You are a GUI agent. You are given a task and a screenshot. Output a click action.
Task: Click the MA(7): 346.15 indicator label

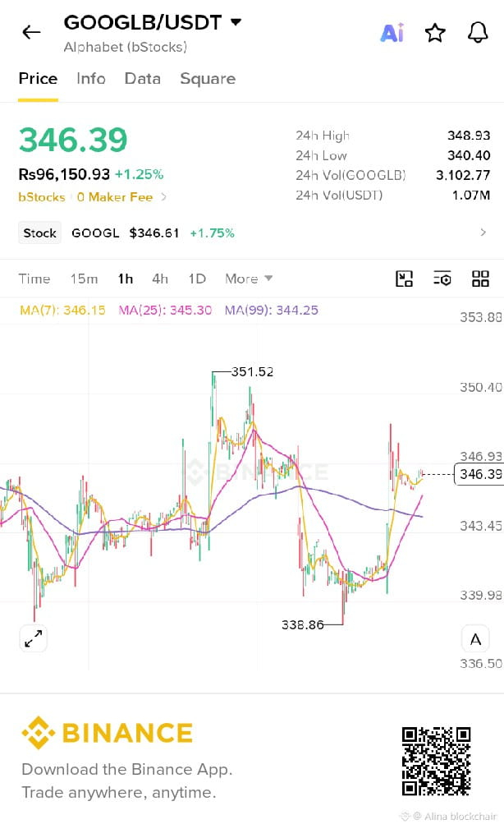pos(62,311)
